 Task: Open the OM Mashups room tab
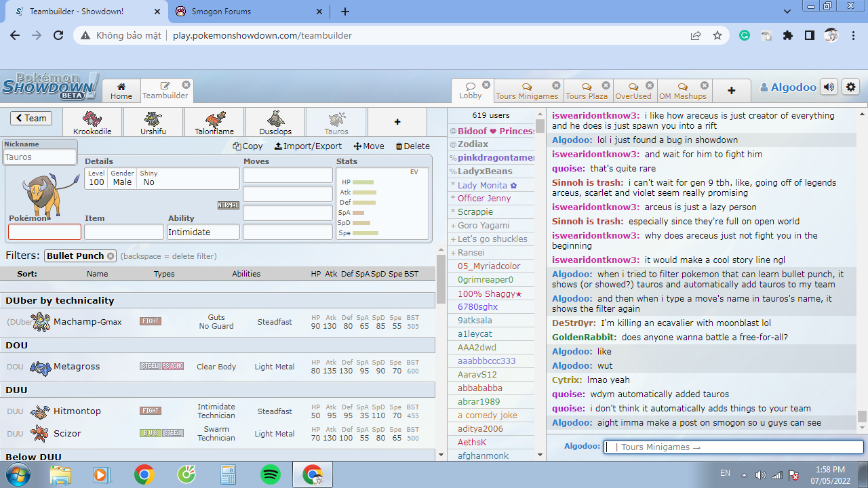coord(683,91)
